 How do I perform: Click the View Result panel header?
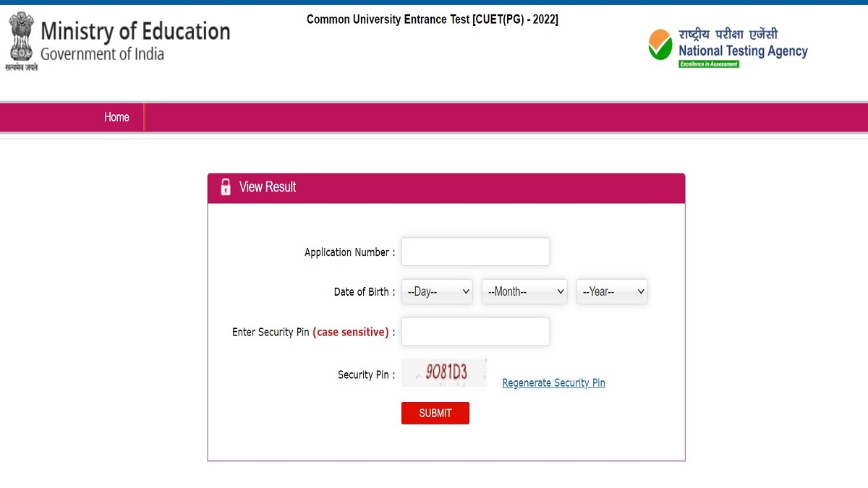446,187
